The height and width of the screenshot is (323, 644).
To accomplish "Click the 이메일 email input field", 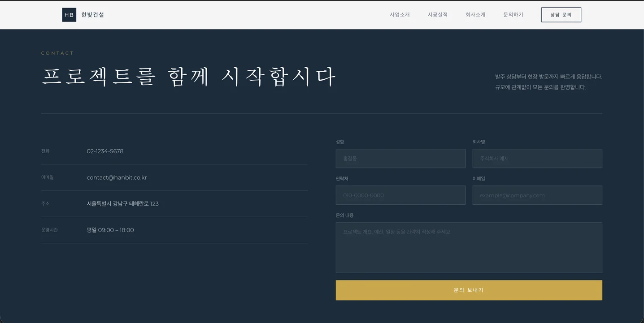I will point(537,195).
